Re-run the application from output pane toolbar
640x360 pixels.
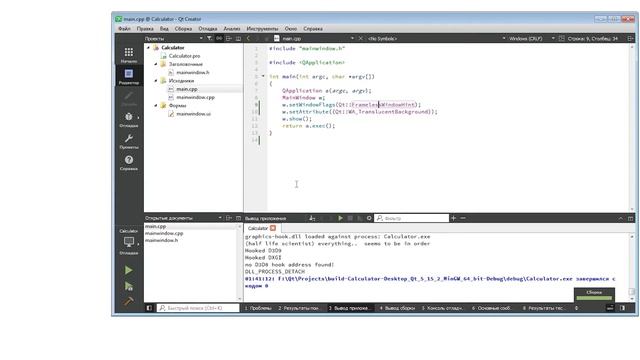coord(340,218)
